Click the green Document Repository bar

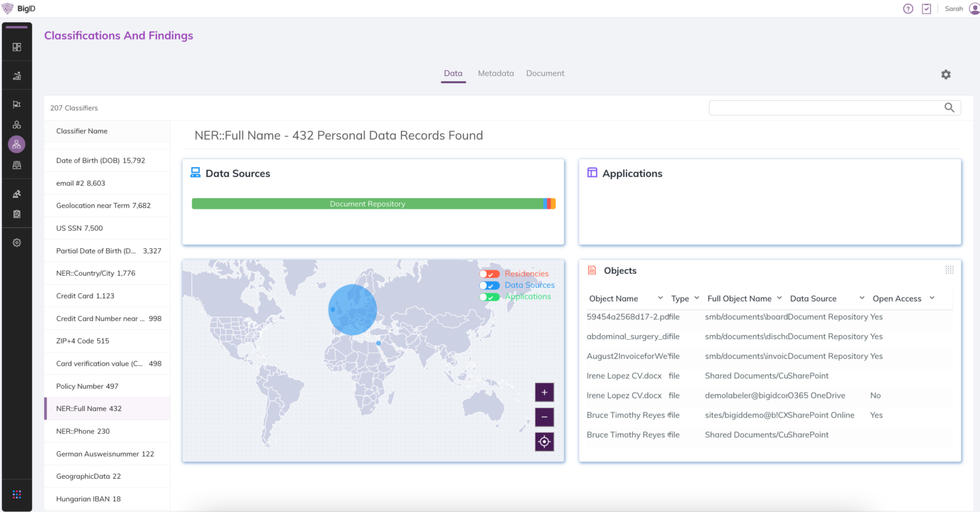[x=367, y=204]
